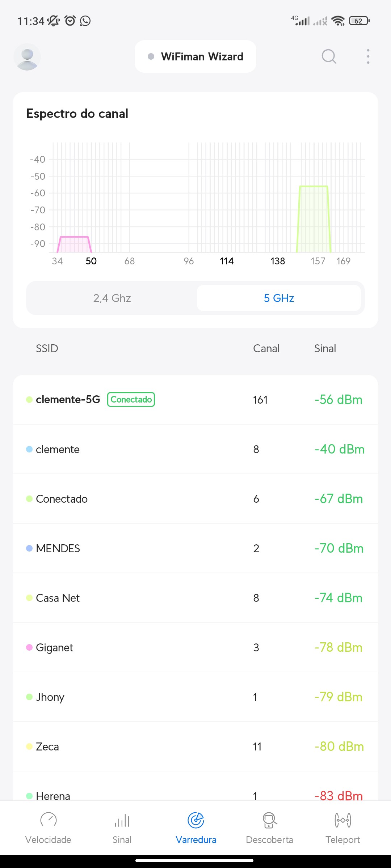Switch spectrum to 2,4 Ghz band
The image size is (391, 868).
112,298
